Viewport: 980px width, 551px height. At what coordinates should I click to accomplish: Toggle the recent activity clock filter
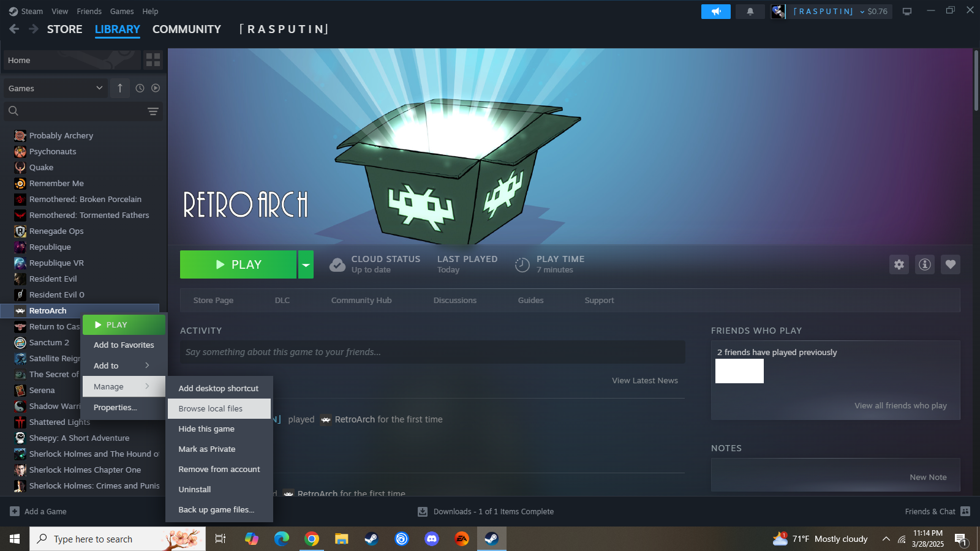(x=140, y=88)
